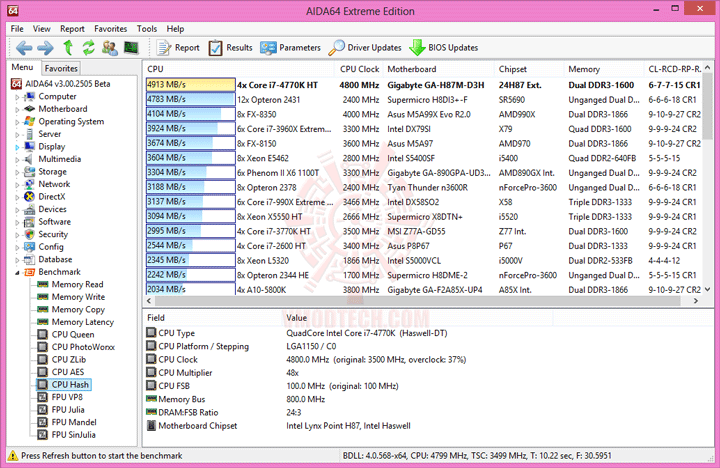Image resolution: width=720 pixels, height=468 pixels.
Task: Click the 4913 MB/s result bar
Action: [x=191, y=85]
